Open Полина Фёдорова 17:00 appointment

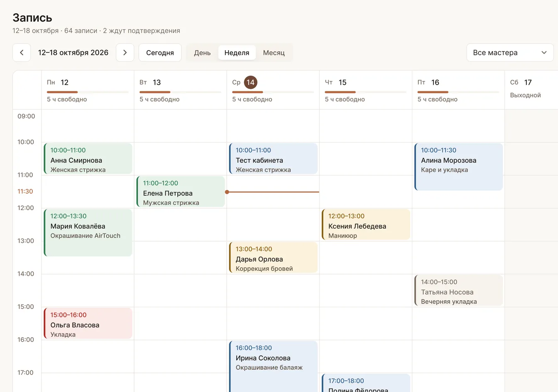(366, 383)
